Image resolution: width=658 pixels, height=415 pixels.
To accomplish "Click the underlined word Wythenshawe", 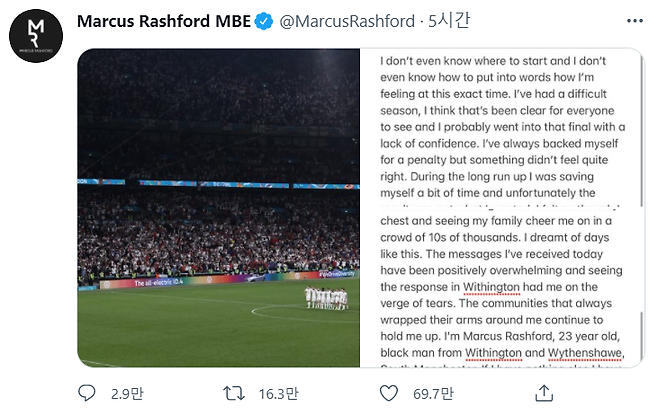I will pos(585,353).
